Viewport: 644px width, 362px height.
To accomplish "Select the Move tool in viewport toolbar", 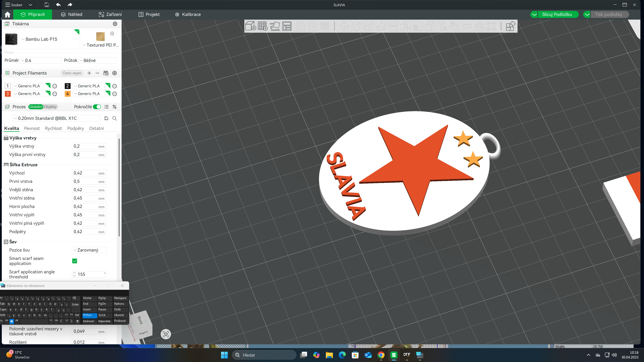I will [x=344, y=26].
